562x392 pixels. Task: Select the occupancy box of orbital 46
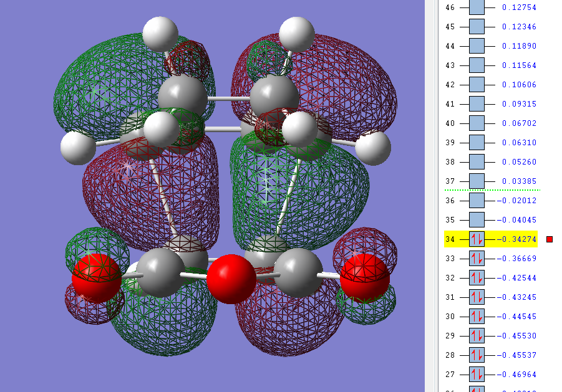point(477,7)
